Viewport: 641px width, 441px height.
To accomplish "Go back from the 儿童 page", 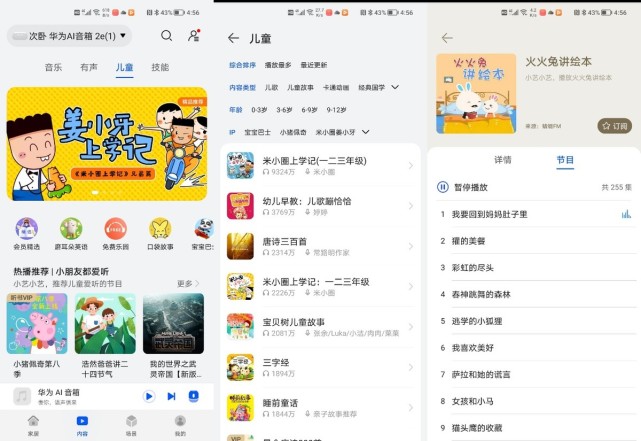I will tap(233, 38).
